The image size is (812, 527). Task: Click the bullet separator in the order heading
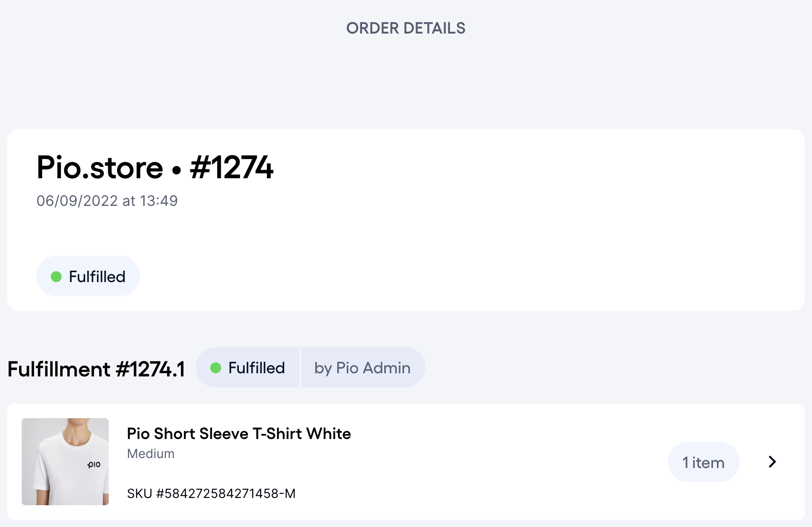(177, 171)
